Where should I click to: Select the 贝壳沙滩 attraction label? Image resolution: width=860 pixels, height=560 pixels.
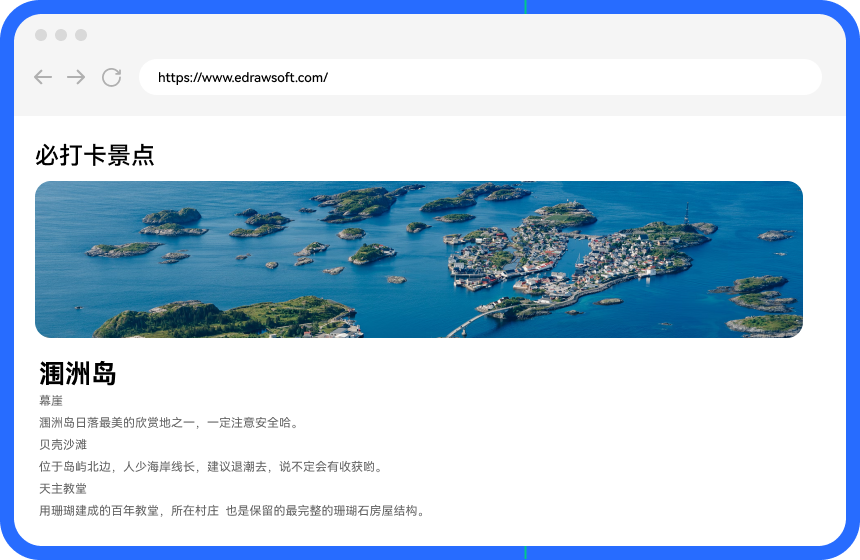tap(63, 444)
